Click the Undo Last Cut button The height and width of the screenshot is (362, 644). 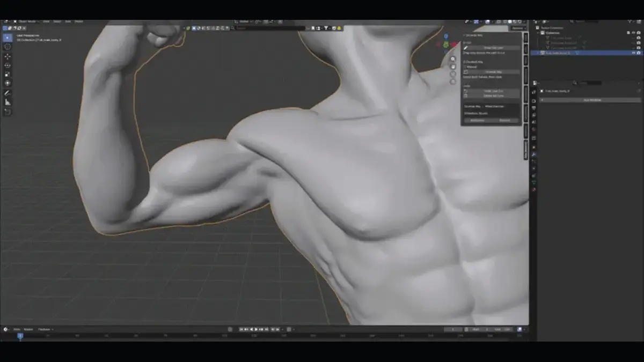[x=492, y=91]
